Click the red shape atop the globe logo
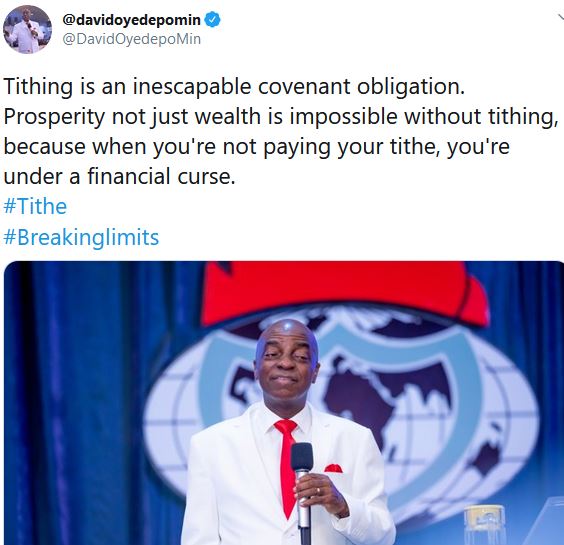564x545 pixels. tap(344, 291)
